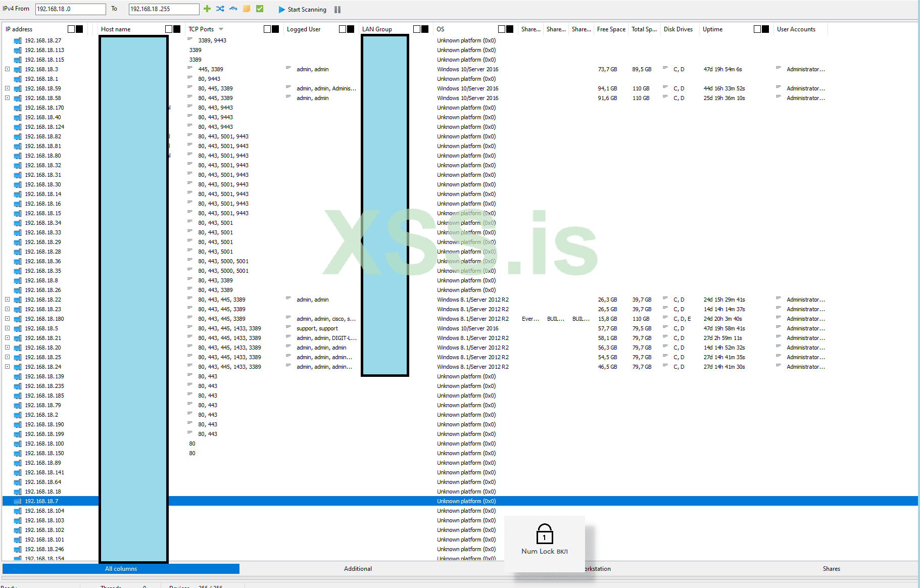Click the white square in IP address header

tap(71, 29)
